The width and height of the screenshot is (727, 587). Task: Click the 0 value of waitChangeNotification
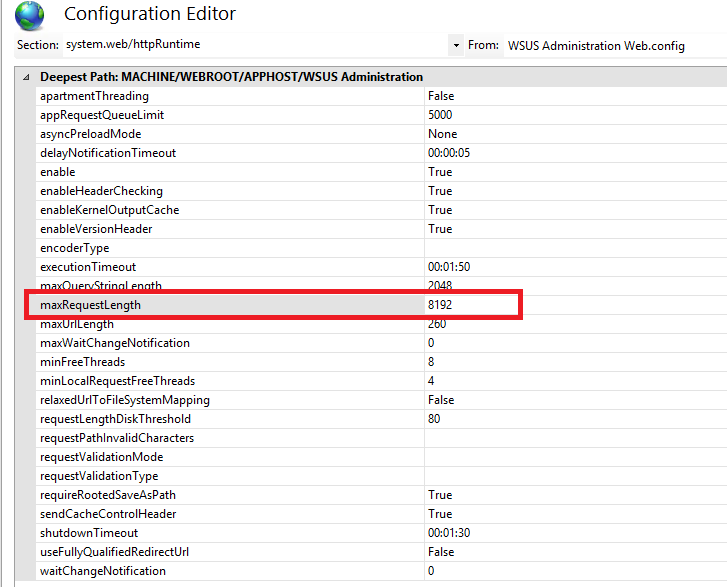(431, 571)
